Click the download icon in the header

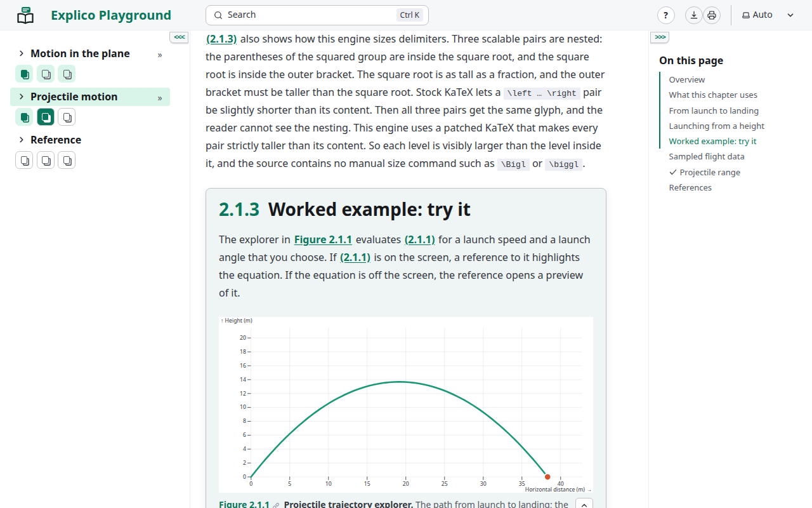click(x=694, y=15)
